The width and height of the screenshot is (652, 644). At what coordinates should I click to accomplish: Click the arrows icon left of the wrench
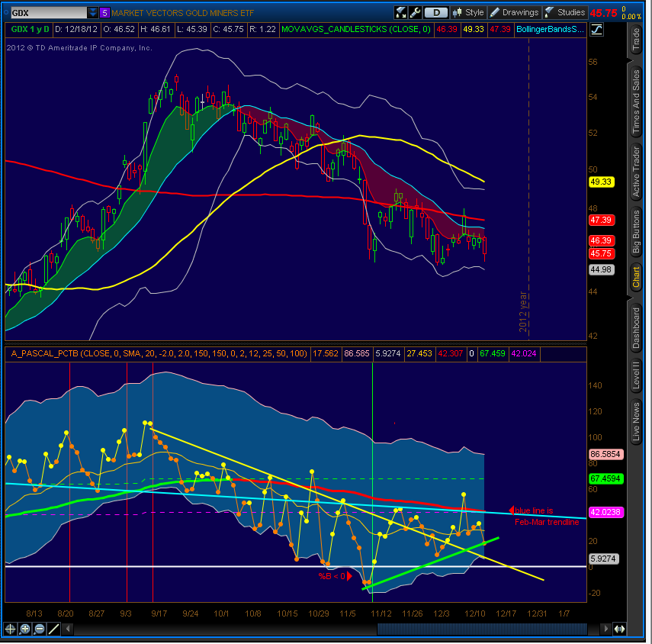(x=401, y=12)
